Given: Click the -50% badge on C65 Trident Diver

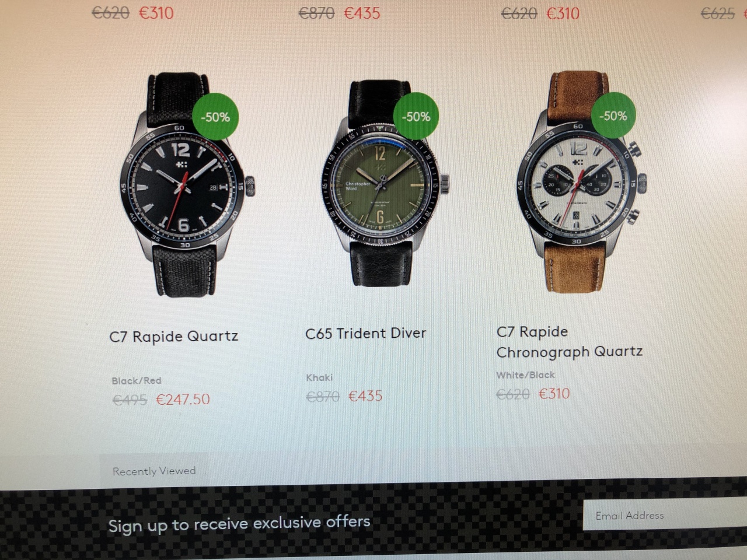Looking at the screenshot, I should pyautogui.click(x=416, y=116).
